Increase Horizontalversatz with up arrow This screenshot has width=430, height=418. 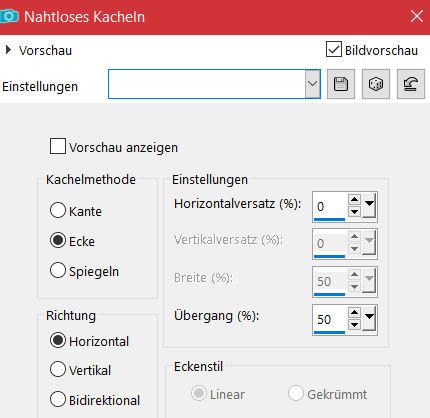click(x=354, y=200)
